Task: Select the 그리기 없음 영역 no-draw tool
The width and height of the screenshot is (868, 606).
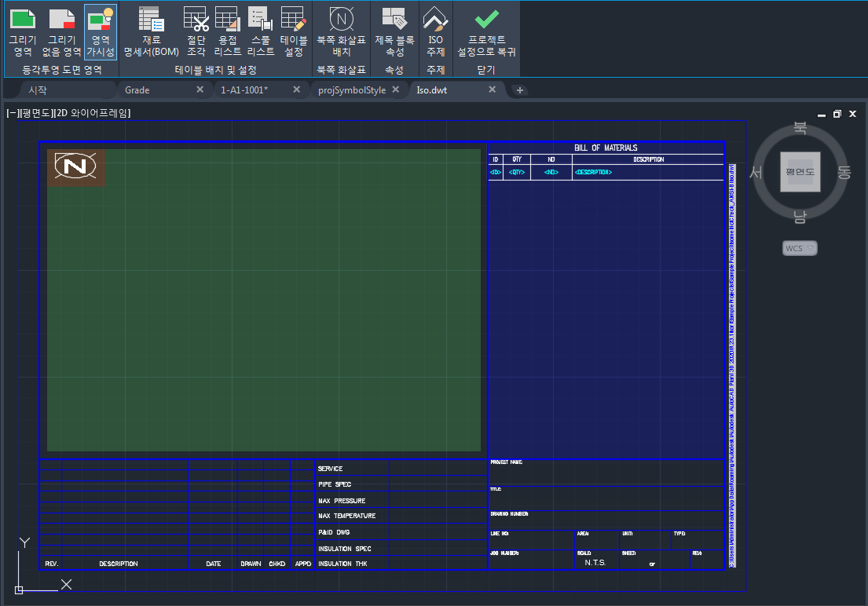Action: 61,31
